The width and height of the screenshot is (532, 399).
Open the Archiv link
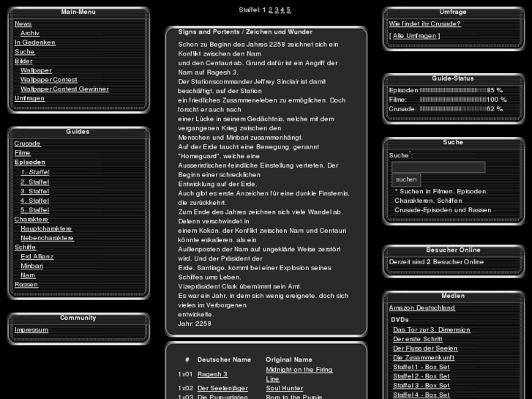30,33
